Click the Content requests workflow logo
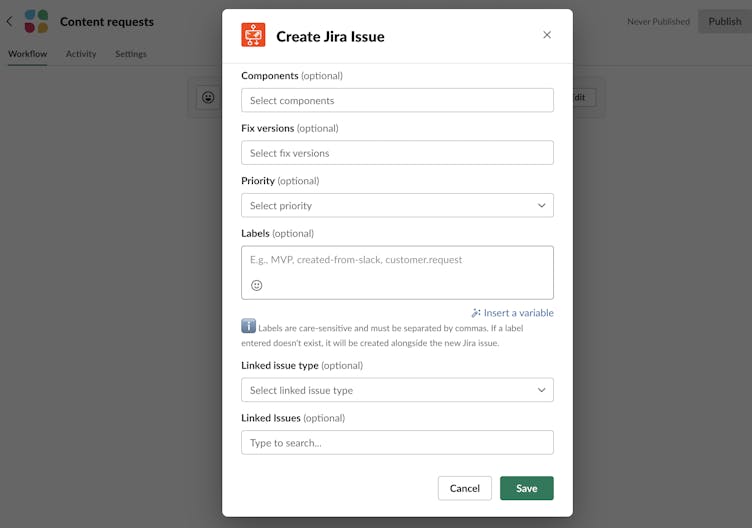Screen dimensions: 752x528 click(36, 22)
